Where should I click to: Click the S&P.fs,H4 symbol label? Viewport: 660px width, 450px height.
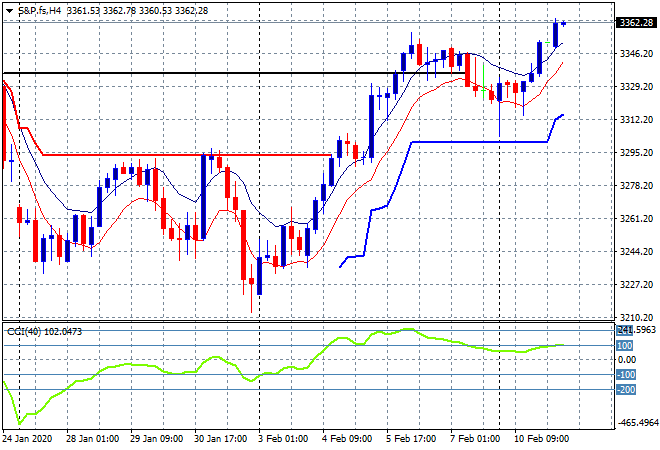click(x=40, y=11)
